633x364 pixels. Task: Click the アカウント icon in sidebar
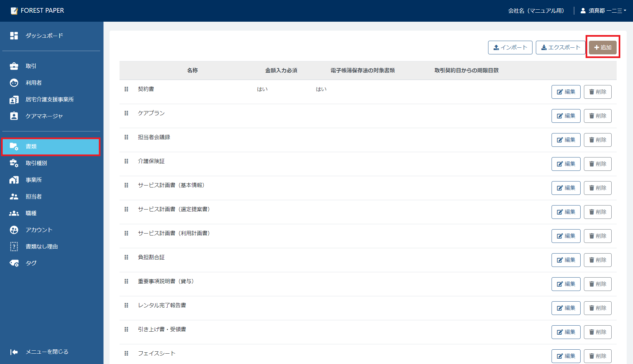tap(14, 230)
